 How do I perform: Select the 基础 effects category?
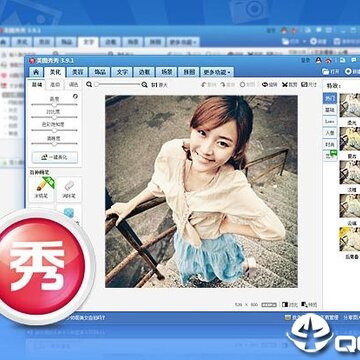[x=330, y=110]
